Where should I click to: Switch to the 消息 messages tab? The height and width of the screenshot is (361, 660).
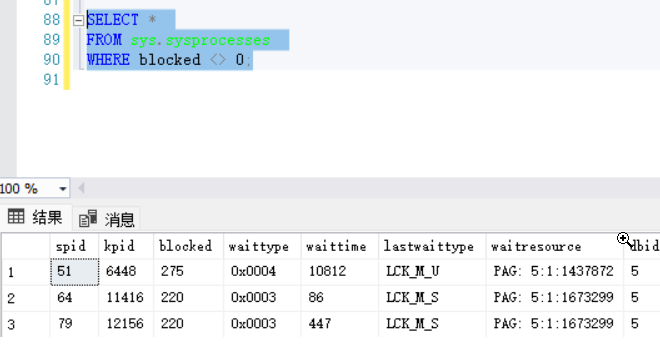click(107, 219)
